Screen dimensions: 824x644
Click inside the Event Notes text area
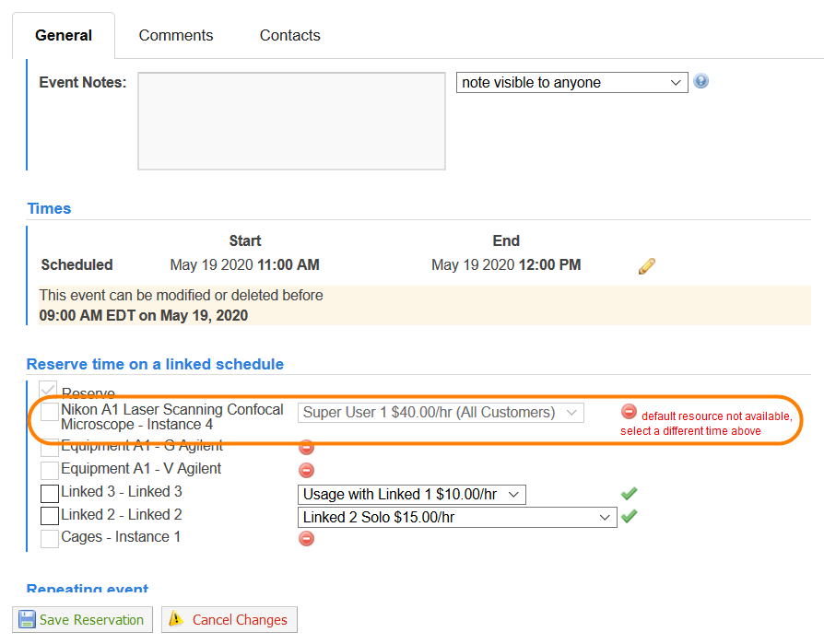pyautogui.click(x=291, y=121)
